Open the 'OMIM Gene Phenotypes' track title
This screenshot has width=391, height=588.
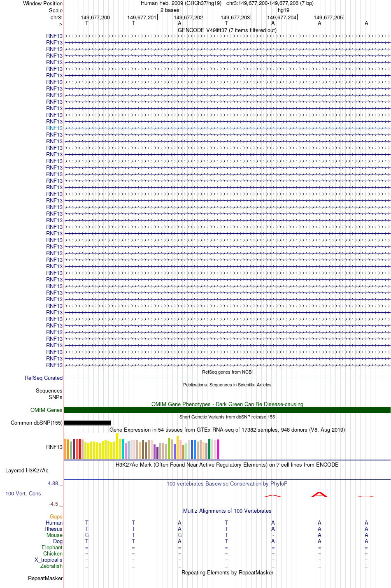[227, 404]
